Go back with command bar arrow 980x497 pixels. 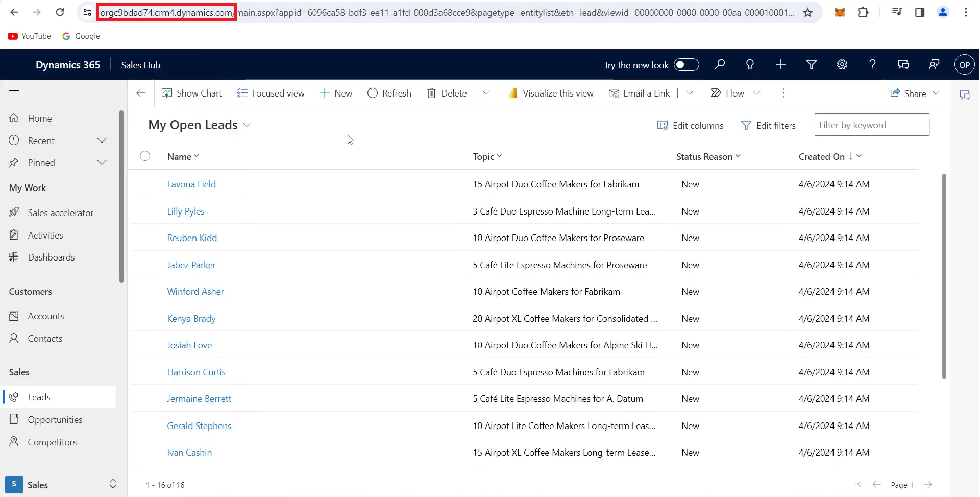tap(141, 93)
